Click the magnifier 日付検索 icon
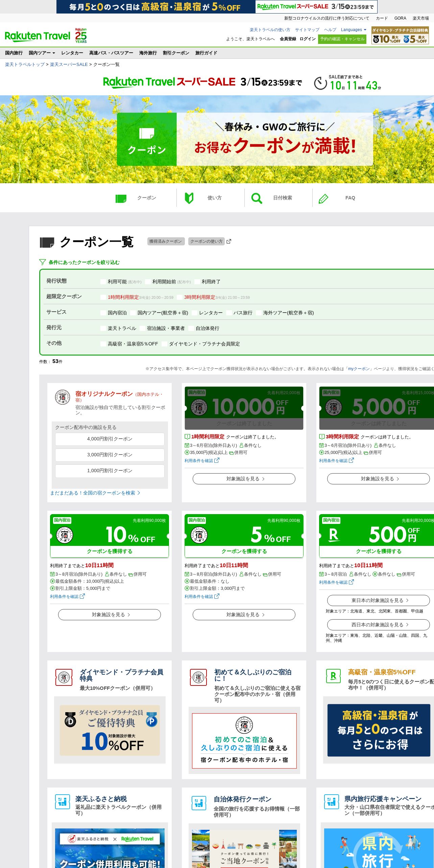The width and height of the screenshot is (434, 868). click(x=257, y=198)
